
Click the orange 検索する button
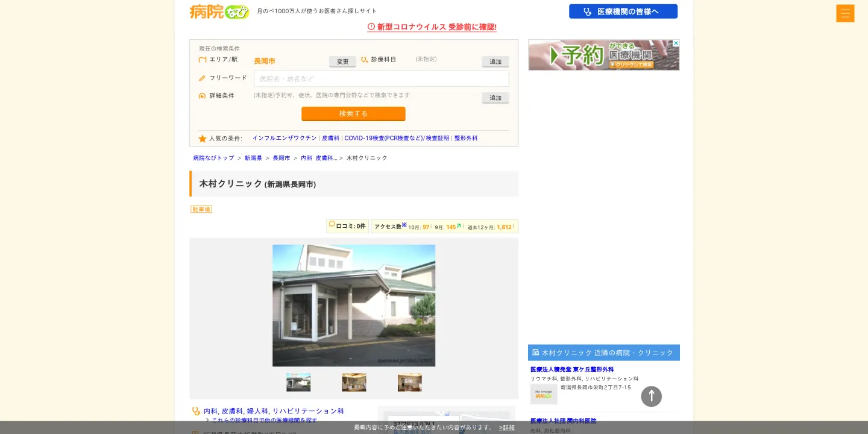353,113
